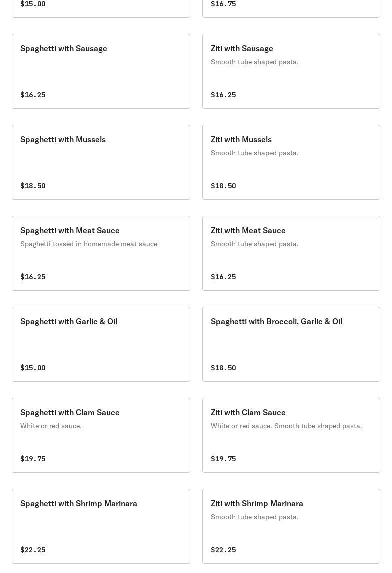Click the $16.25 price under Spaghetti with Sausage
Viewport: 392px width, 573px height.
pyautogui.click(x=33, y=95)
